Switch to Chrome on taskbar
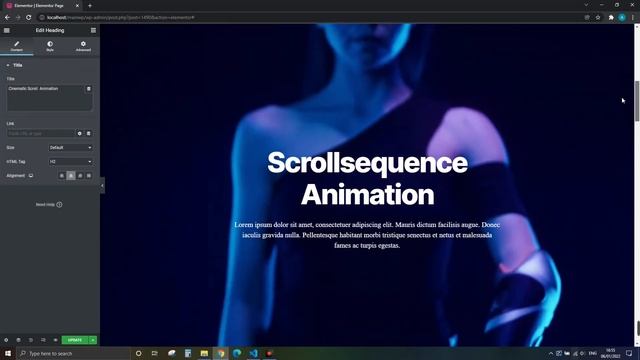 (x=220, y=353)
